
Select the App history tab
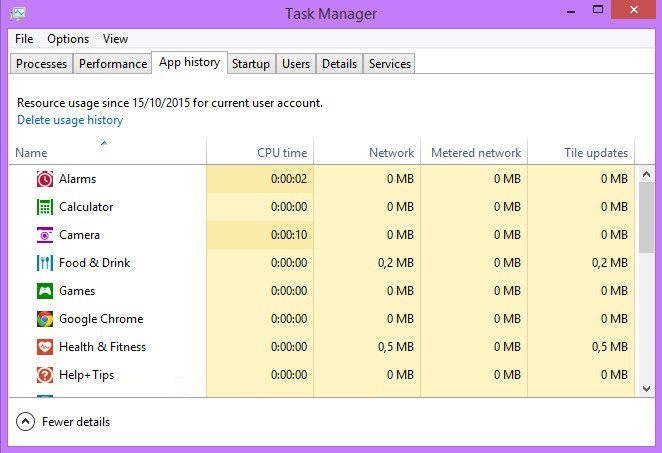pyautogui.click(x=190, y=62)
